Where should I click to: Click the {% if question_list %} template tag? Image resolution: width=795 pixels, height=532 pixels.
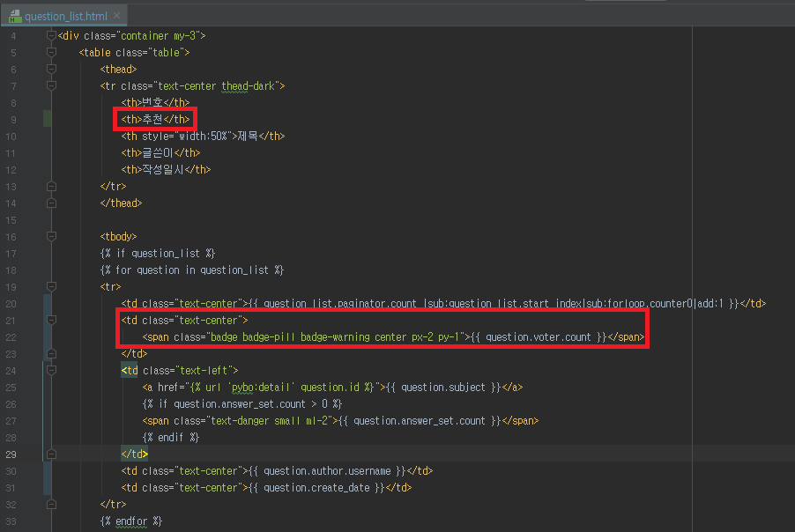pos(158,254)
